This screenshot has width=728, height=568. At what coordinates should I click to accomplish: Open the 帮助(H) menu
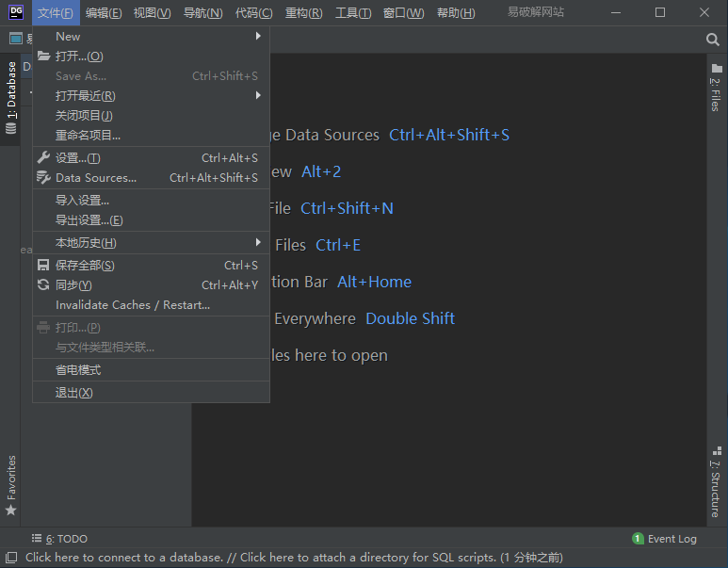tap(456, 13)
